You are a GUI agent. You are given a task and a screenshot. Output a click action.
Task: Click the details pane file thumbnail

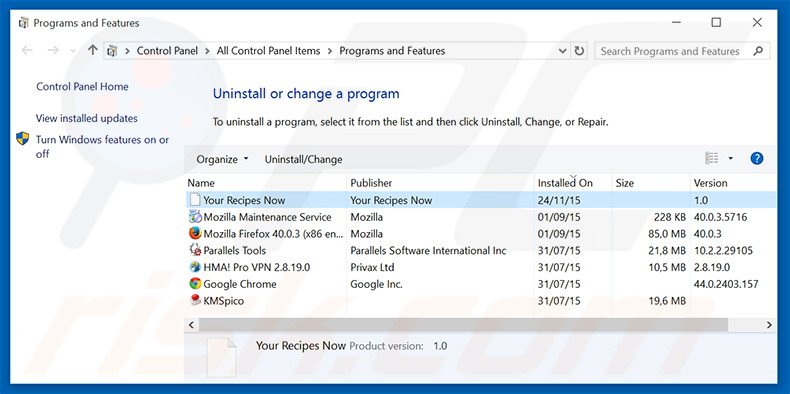point(222,358)
